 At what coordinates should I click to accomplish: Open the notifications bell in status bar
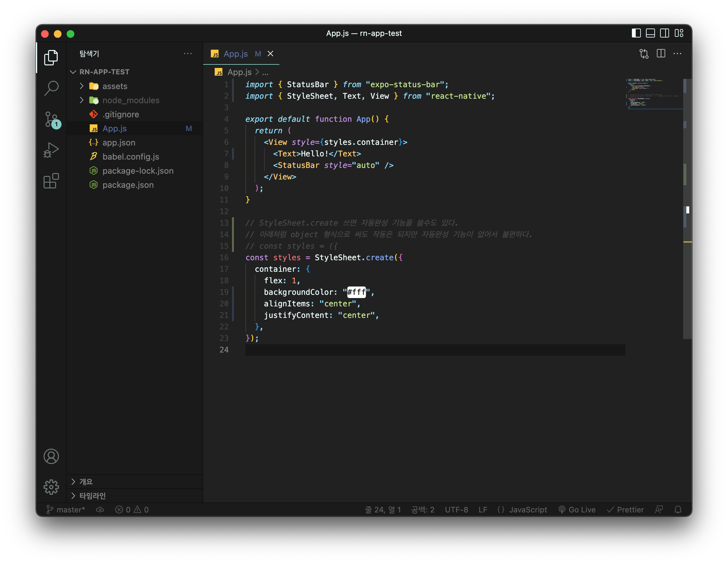point(678,510)
